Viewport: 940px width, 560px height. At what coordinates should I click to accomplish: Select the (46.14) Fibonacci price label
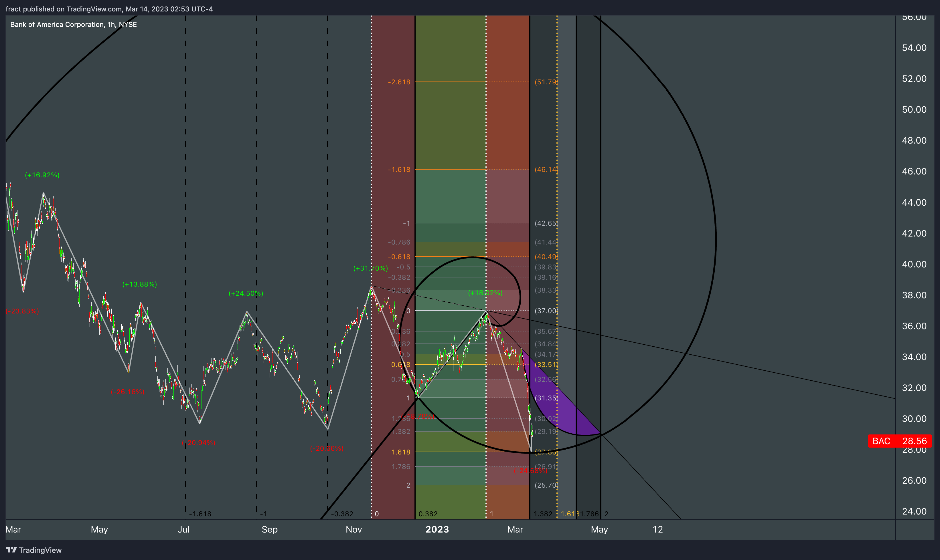546,169
